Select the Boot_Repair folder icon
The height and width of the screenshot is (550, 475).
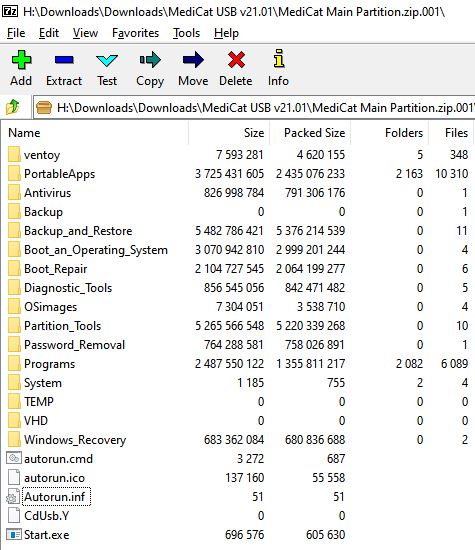(14, 268)
